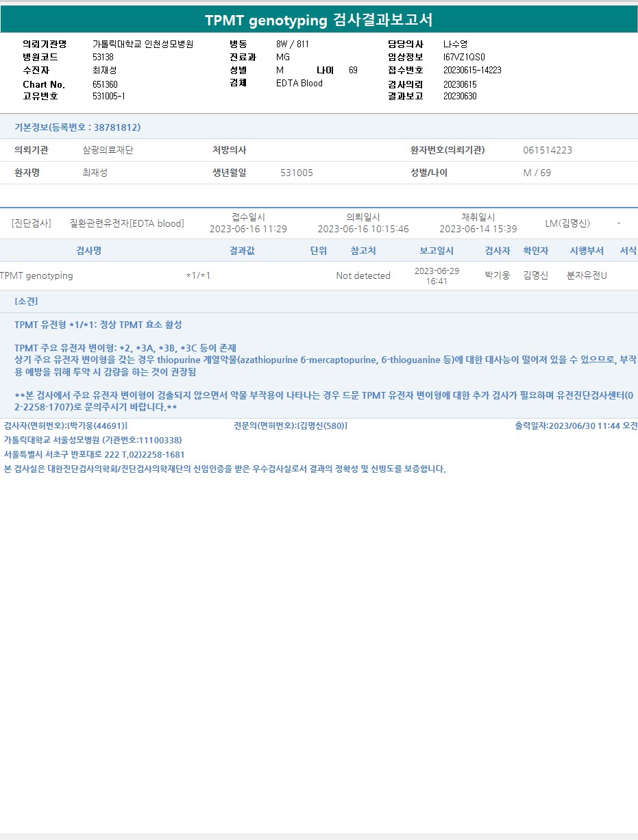This screenshot has width=638, height=840.
Task: Click the '결과값' column header
Action: (242, 251)
